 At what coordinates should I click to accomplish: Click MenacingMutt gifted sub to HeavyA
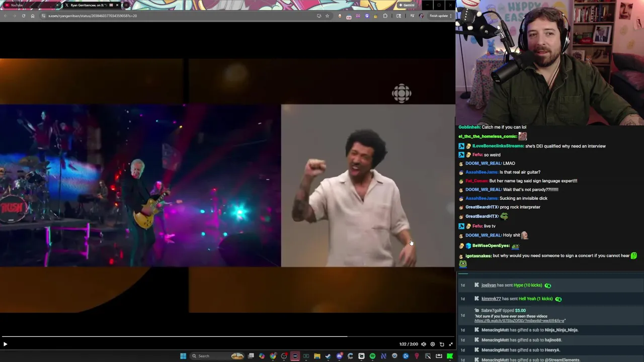point(521,350)
